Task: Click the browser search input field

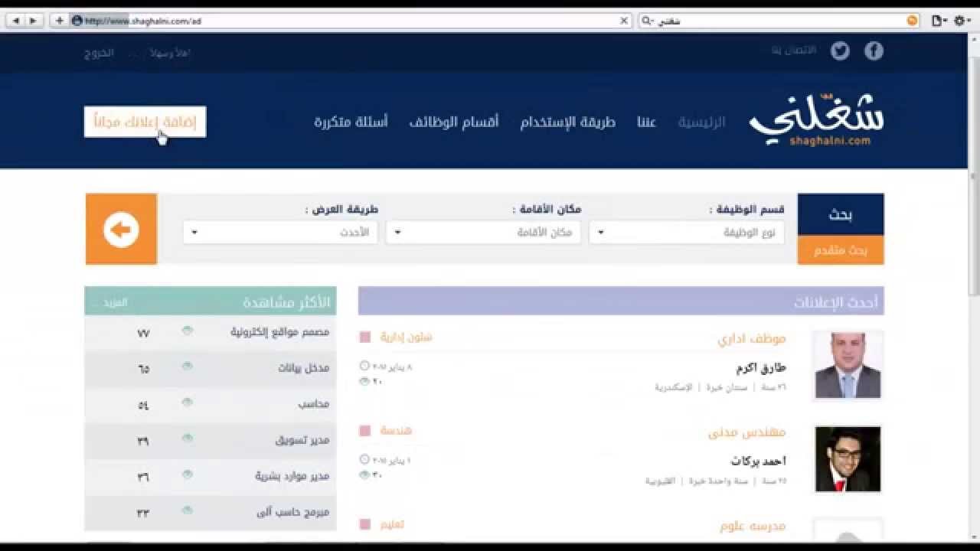Action: 779,21
